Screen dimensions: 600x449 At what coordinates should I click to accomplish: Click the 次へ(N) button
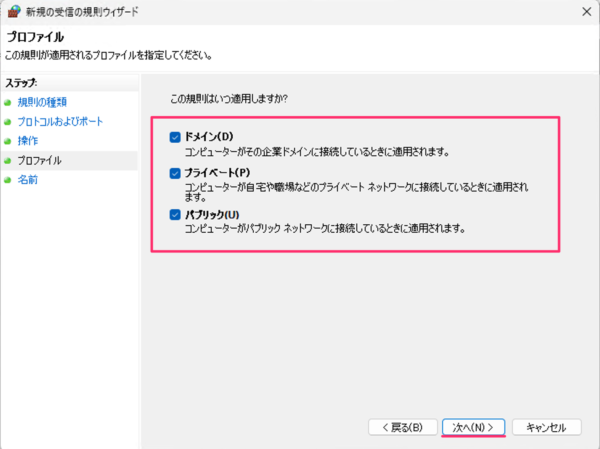pos(473,427)
